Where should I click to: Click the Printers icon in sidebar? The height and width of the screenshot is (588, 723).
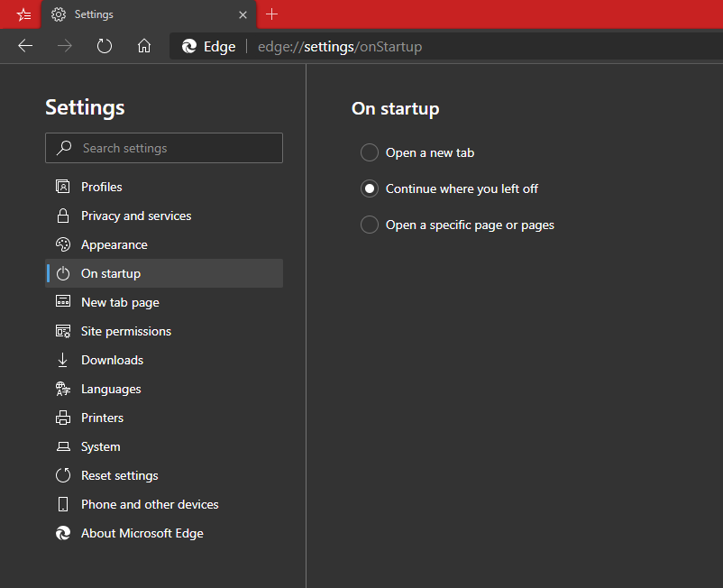tap(63, 418)
